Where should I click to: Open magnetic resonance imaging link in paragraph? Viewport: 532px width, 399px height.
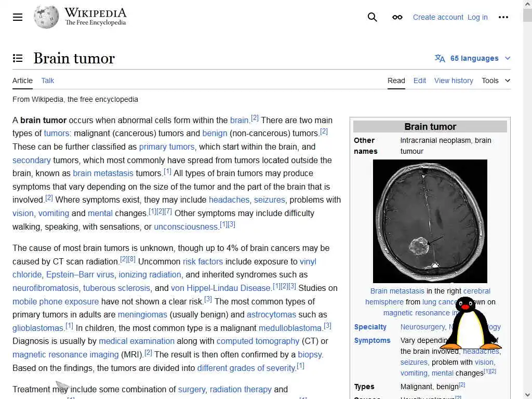[x=65, y=354]
